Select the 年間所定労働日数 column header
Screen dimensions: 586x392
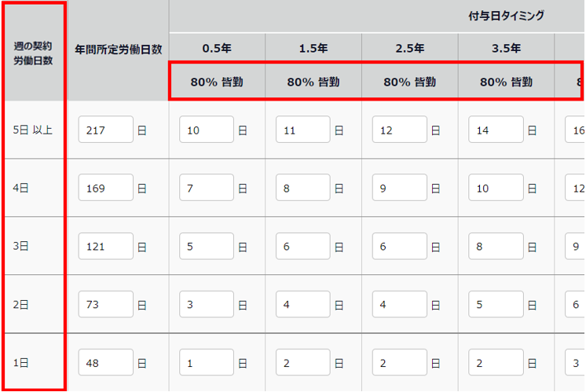coord(118,49)
